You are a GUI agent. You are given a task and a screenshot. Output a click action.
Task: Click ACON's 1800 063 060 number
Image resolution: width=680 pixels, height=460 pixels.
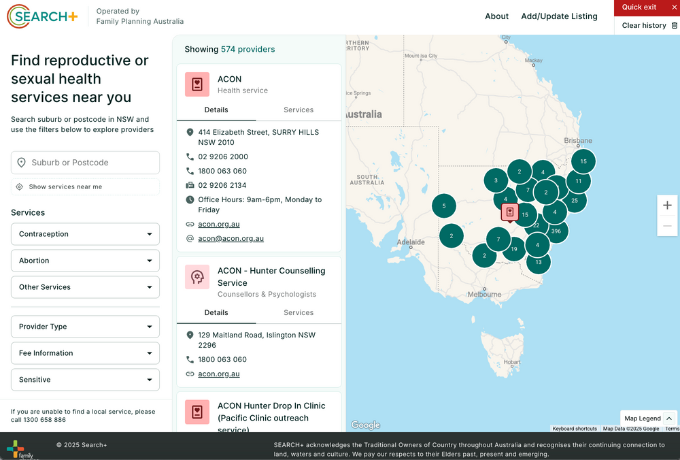click(x=222, y=171)
